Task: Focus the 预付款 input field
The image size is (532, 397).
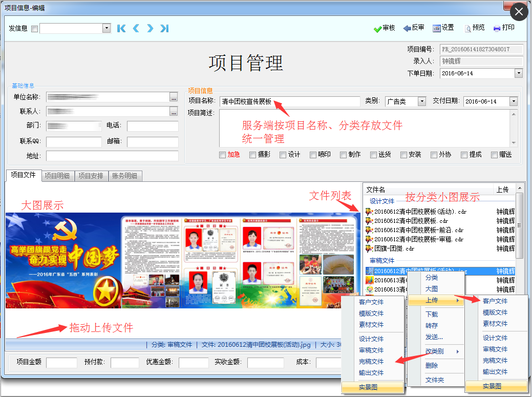Action: click(125, 362)
